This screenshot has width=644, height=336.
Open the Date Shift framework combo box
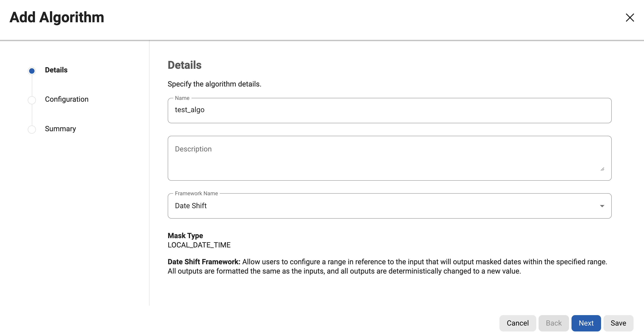pyautogui.click(x=375, y=206)
